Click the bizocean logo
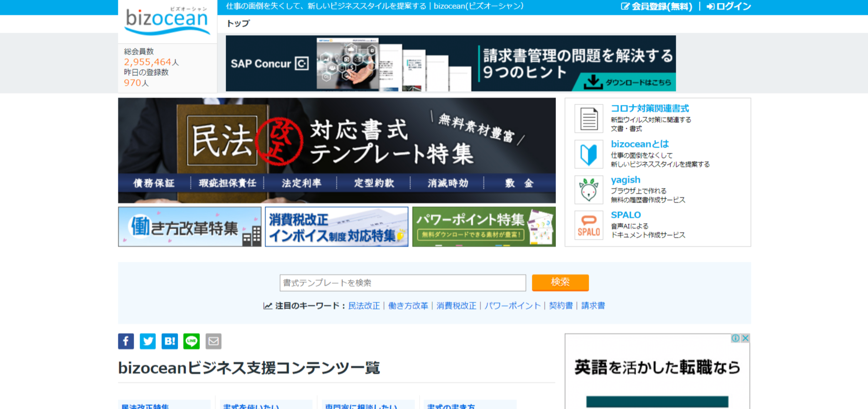Screen dimensions: 868x409 coord(167,20)
